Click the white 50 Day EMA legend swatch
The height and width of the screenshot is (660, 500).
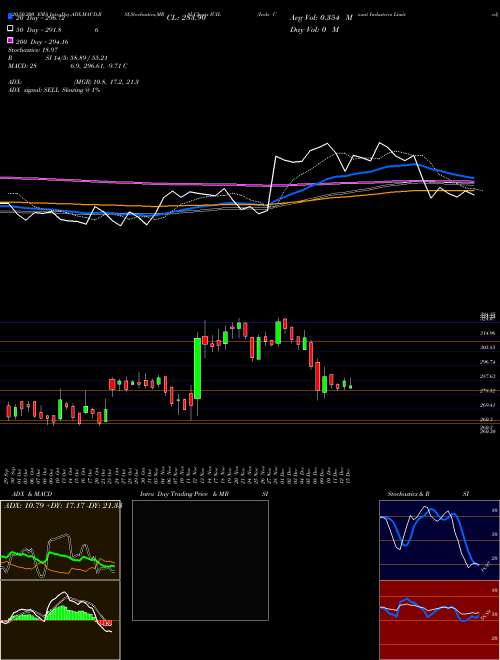coord(10,29)
